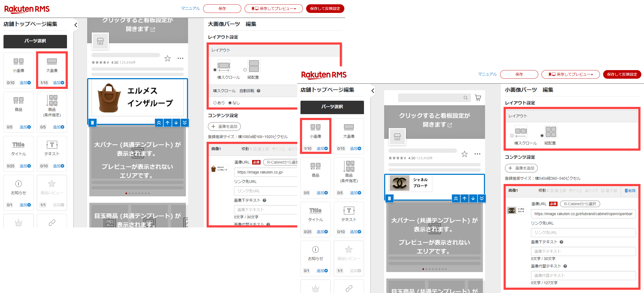The image size is (644, 293).
Task: Select テキスト part icon in left window
Action: [52, 145]
